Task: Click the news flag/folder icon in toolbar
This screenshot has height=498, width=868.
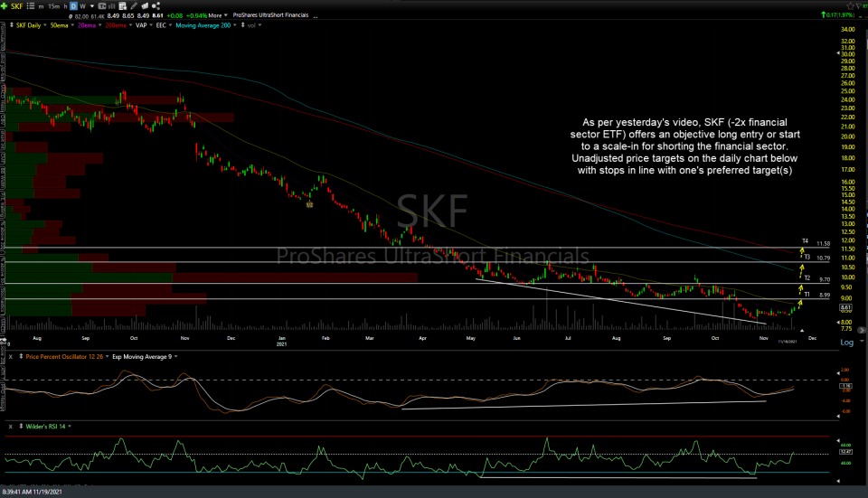Action: coord(145,6)
